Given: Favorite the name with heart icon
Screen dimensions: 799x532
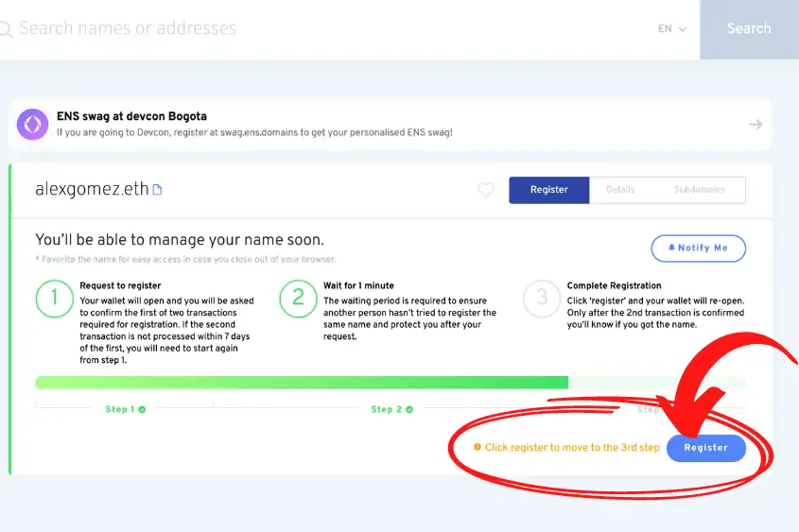Looking at the screenshot, I should click(x=486, y=190).
